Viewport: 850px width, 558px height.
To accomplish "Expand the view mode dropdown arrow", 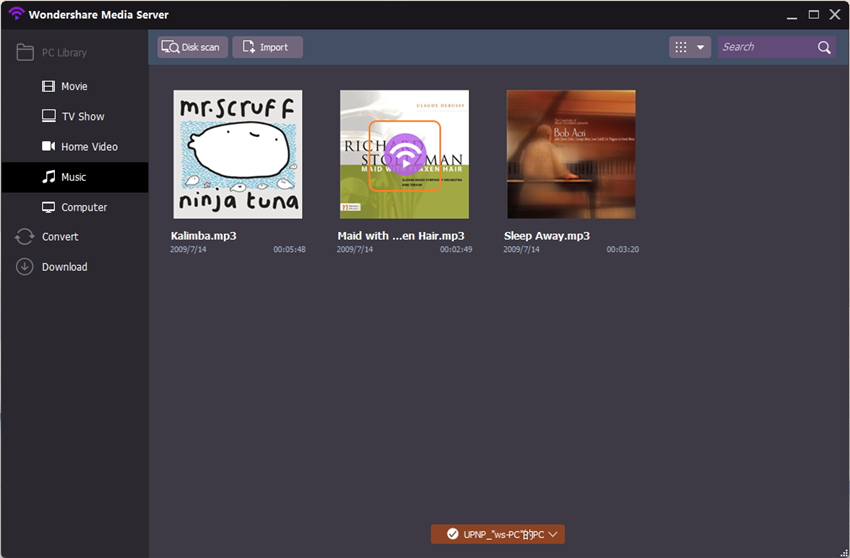I will (700, 47).
